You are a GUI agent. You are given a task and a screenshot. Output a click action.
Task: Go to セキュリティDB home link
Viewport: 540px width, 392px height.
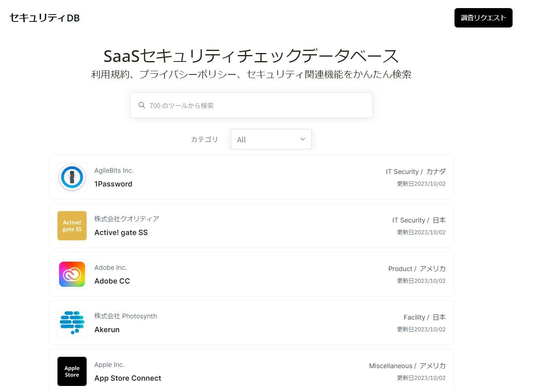[x=45, y=18]
